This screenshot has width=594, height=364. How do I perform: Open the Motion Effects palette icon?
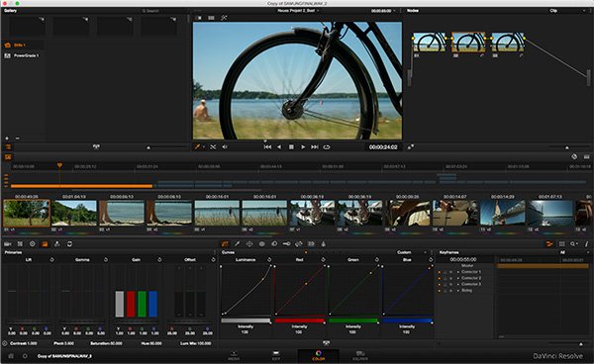tap(69, 244)
